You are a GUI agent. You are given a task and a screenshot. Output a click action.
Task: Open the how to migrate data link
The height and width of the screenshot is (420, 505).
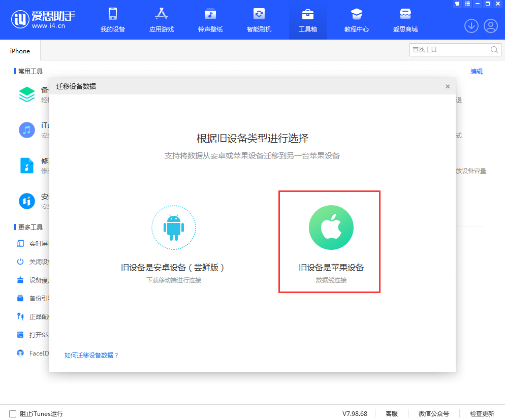[91, 355]
